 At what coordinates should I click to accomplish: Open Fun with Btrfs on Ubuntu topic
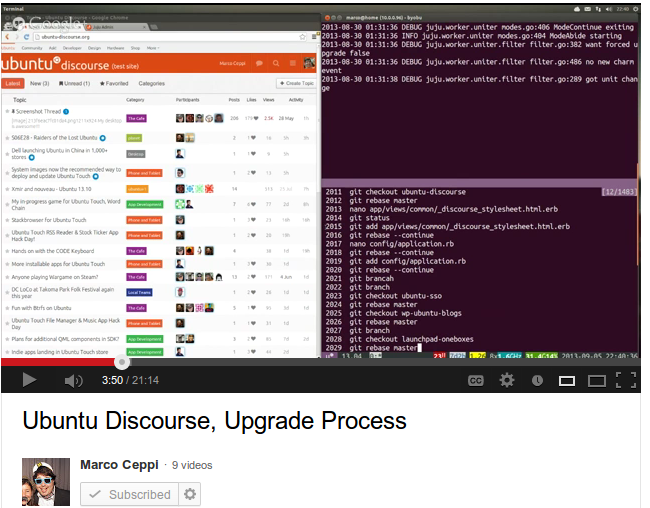[x=41, y=308]
